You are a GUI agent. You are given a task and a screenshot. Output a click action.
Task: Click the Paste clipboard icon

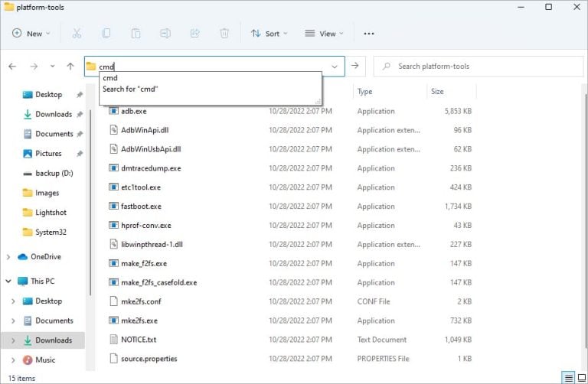(136, 34)
